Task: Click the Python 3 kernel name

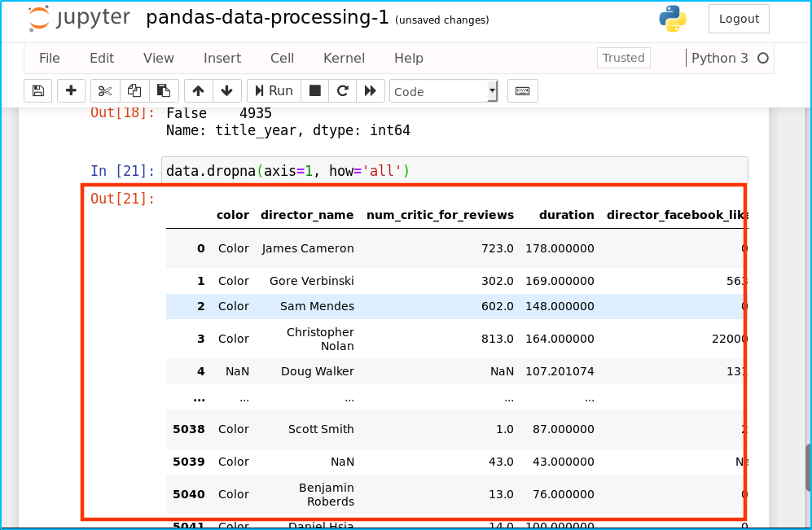Action: click(x=719, y=58)
